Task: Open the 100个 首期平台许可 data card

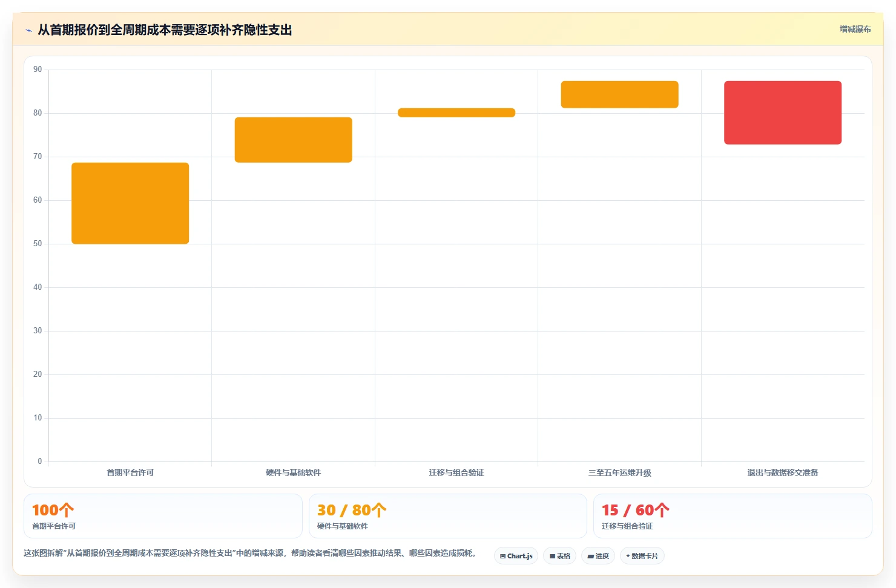Action: [x=163, y=516]
